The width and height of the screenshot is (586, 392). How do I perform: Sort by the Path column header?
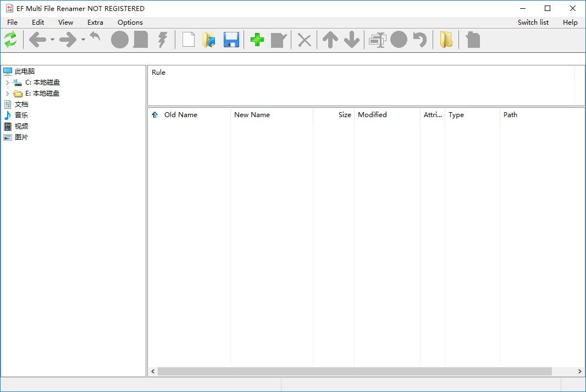click(x=542, y=115)
